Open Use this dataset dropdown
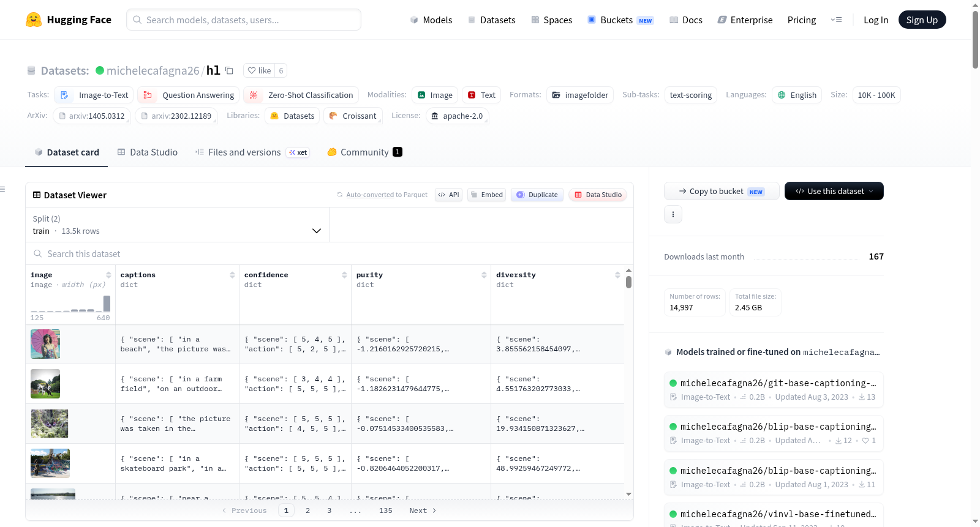 click(x=834, y=191)
